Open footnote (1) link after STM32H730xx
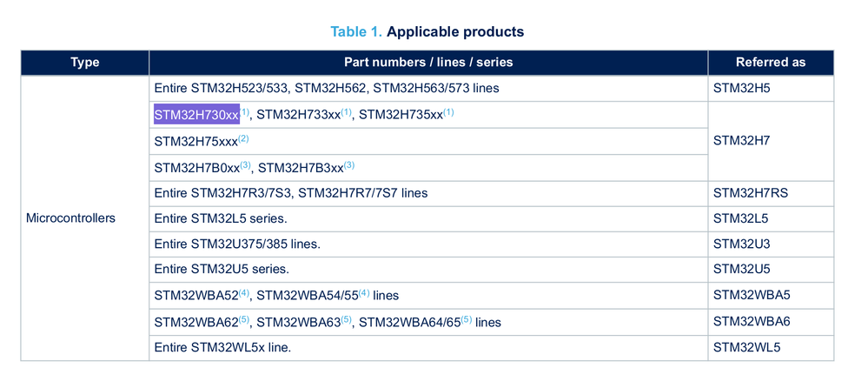 tap(245, 112)
